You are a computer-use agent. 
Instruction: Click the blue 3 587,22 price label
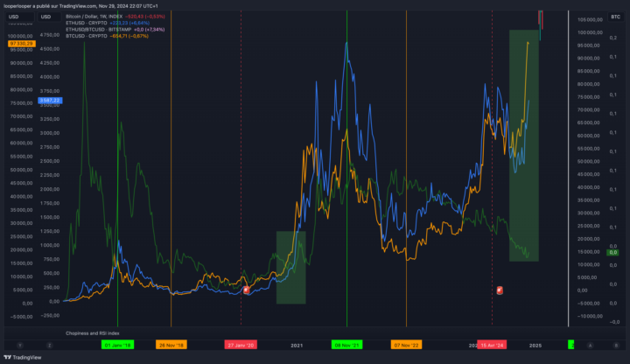pyautogui.click(x=49, y=101)
